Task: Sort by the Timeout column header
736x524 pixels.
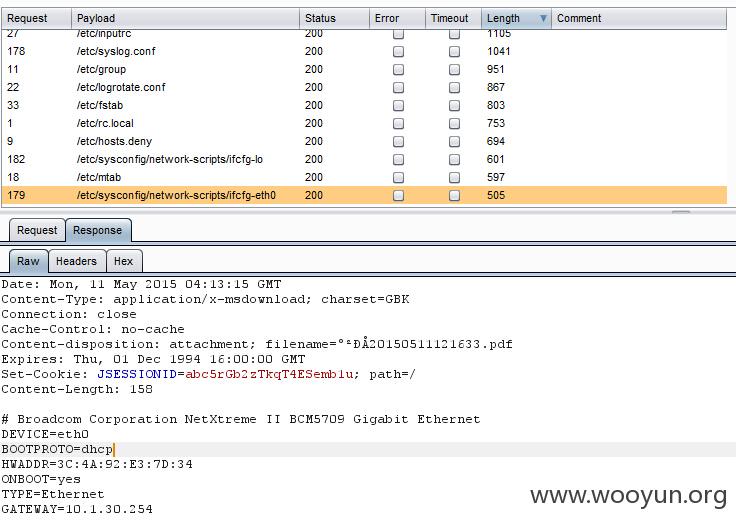Action: point(453,18)
